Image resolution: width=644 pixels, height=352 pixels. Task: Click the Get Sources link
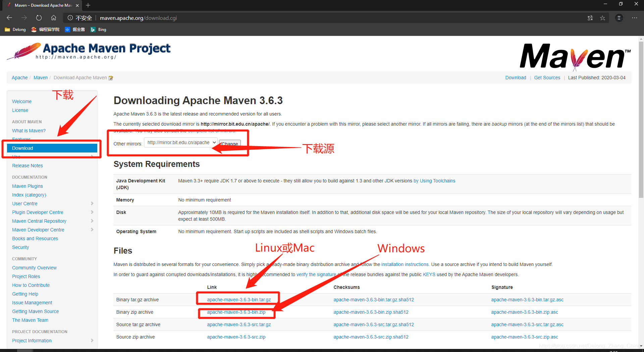tap(547, 78)
